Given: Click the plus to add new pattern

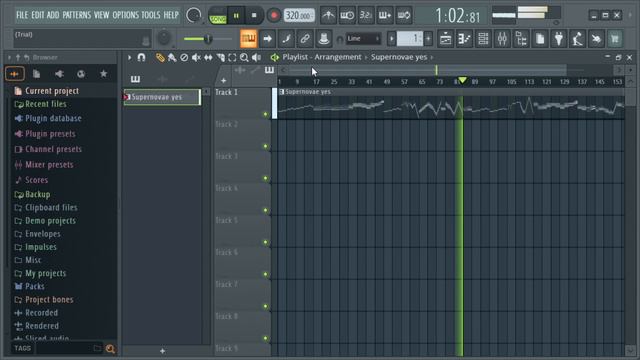Looking at the screenshot, I should [428, 39].
